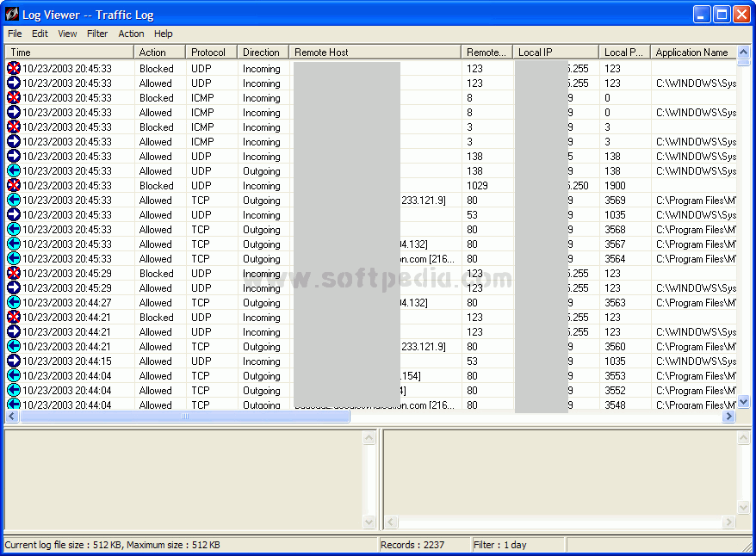Image resolution: width=756 pixels, height=556 pixels.
Task: Click allowed-incoming icon of 20:44:21 UDP row
Action: [x=14, y=331]
